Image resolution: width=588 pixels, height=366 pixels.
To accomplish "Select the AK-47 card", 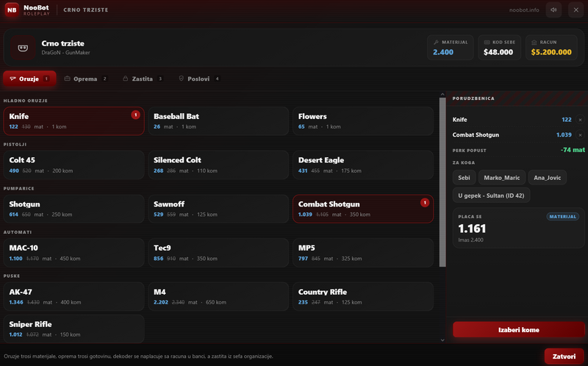I will [x=74, y=296].
